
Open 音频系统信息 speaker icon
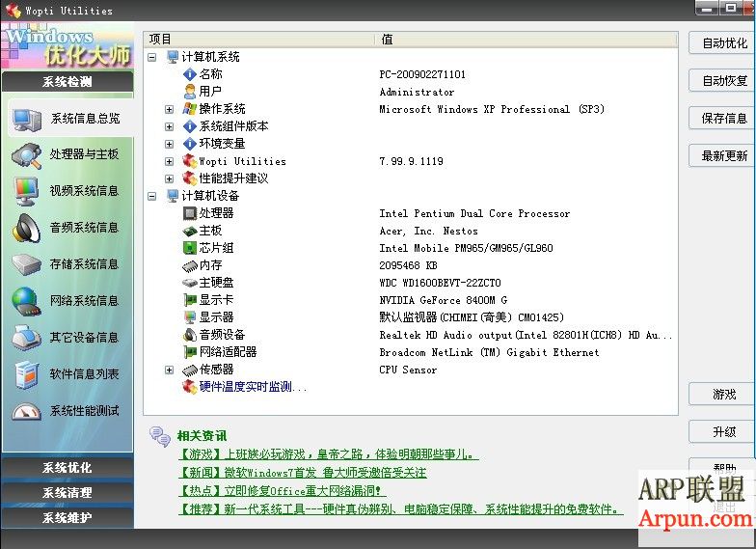click(x=27, y=228)
